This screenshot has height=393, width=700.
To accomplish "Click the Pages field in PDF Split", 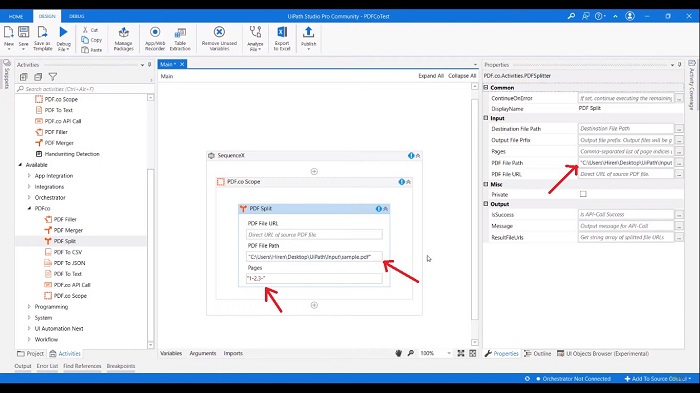I will pyautogui.click(x=314, y=279).
